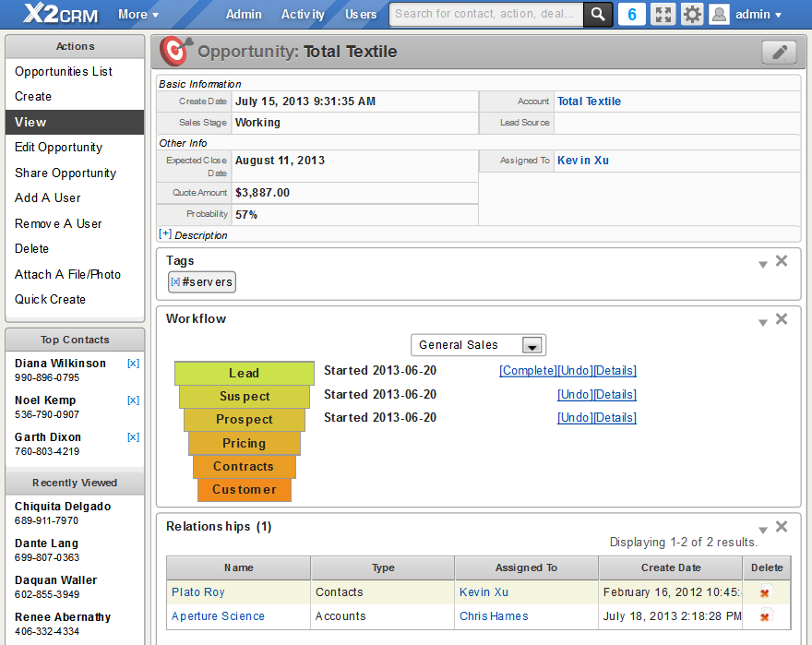This screenshot has height=645, width=812.
Task: Remove Diana Wilkinson from Top Contacts
Action: pyautogui.click(x=133, y=364)
